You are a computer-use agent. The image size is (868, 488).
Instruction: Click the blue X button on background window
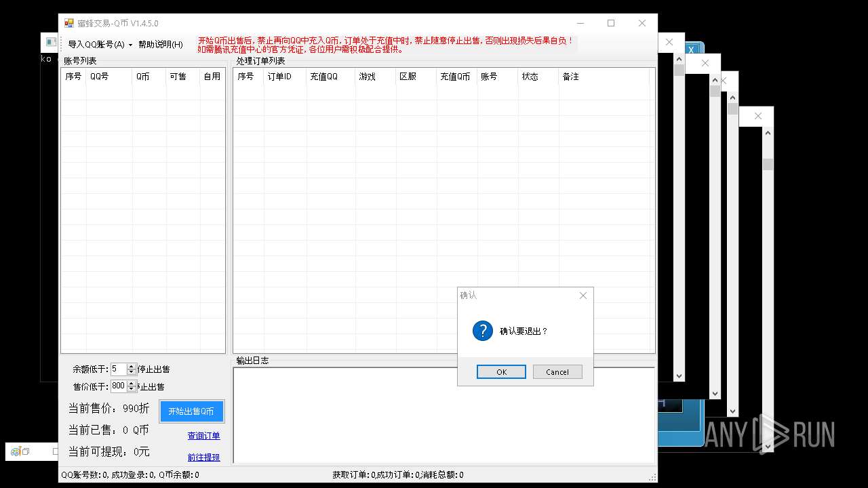pos(692,49)
